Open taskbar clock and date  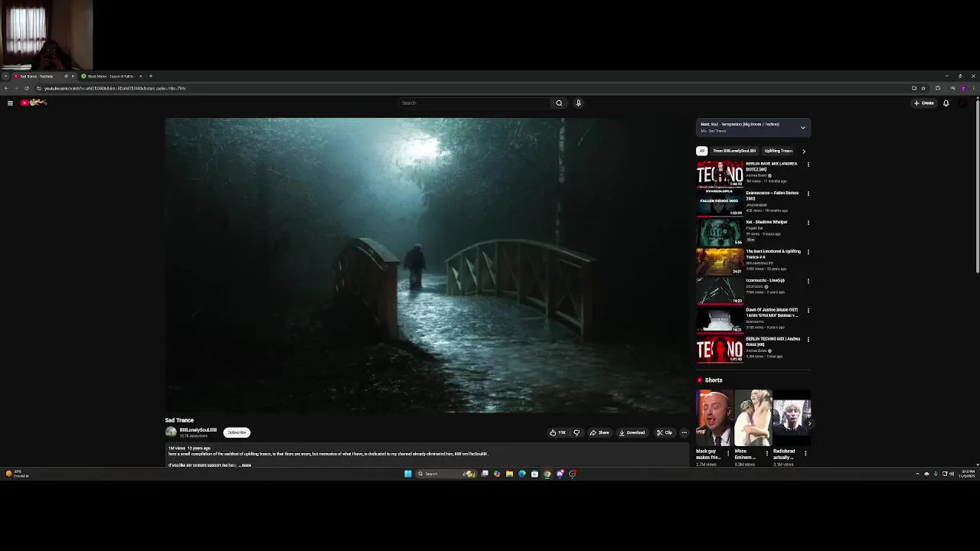[x=968, y=474]
